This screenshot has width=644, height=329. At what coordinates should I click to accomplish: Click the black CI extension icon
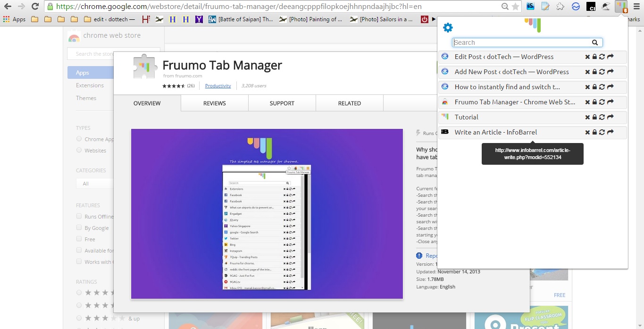591,7
